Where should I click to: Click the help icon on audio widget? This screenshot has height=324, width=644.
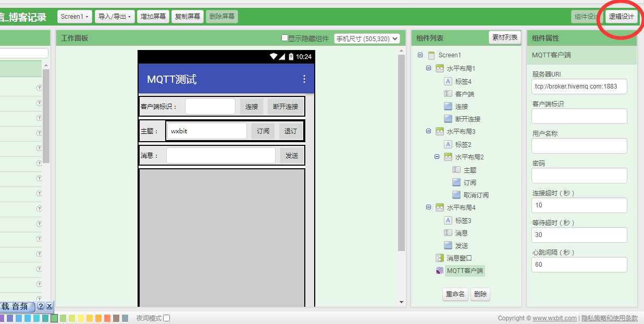tap(40, 306)
